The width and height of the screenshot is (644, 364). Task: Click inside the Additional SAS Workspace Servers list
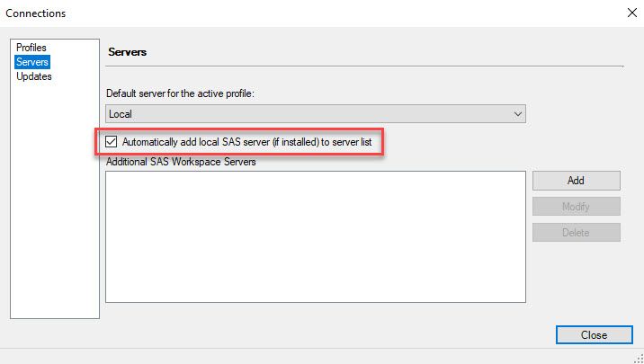tap(315, 236)
